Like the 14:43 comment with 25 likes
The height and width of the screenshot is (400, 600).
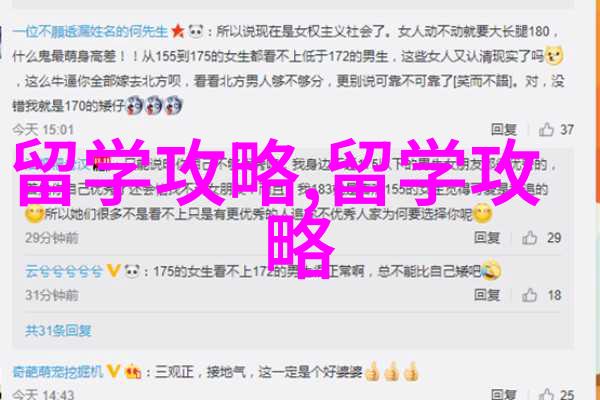click(546, 394)
